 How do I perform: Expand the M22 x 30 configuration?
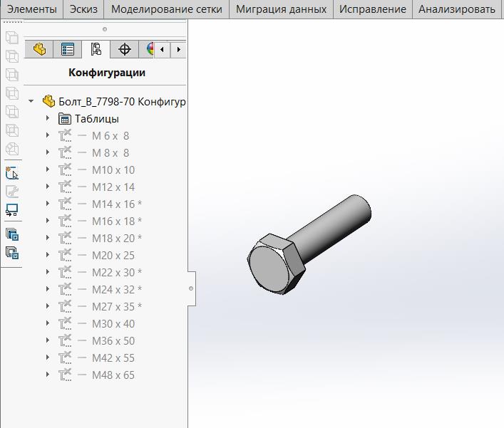pyautogui.click(x=48, y=272)
